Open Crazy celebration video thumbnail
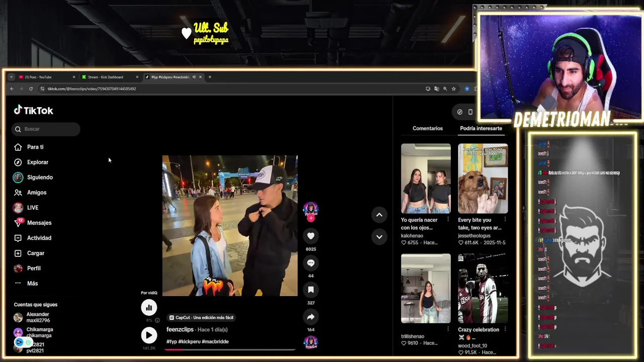This screenshot has width=644, height=362. tap(482, 288)
